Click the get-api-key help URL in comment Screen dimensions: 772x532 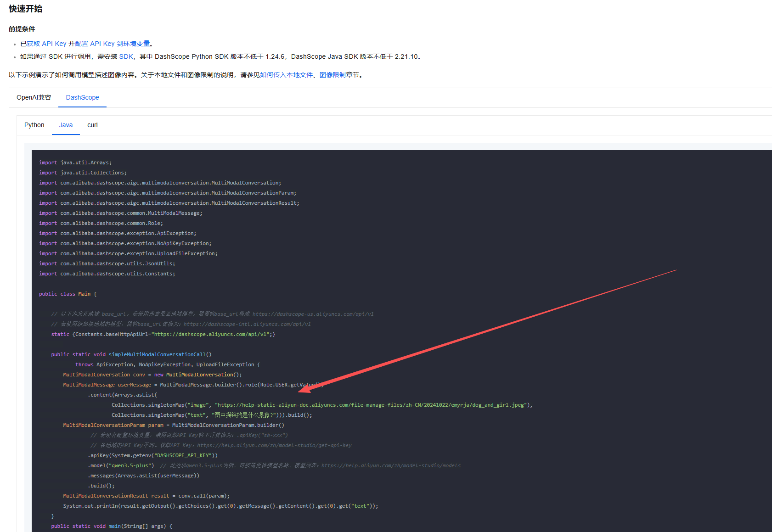(x=274, y=445)
